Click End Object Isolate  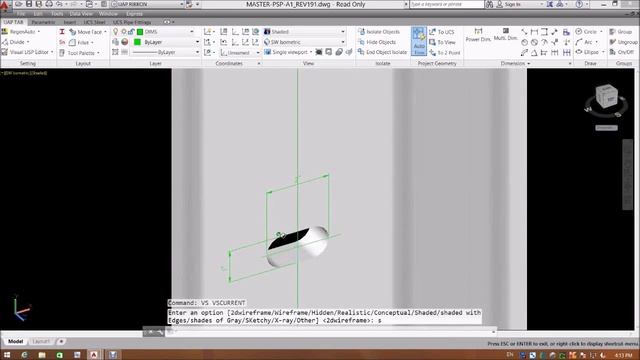point(382,52)
